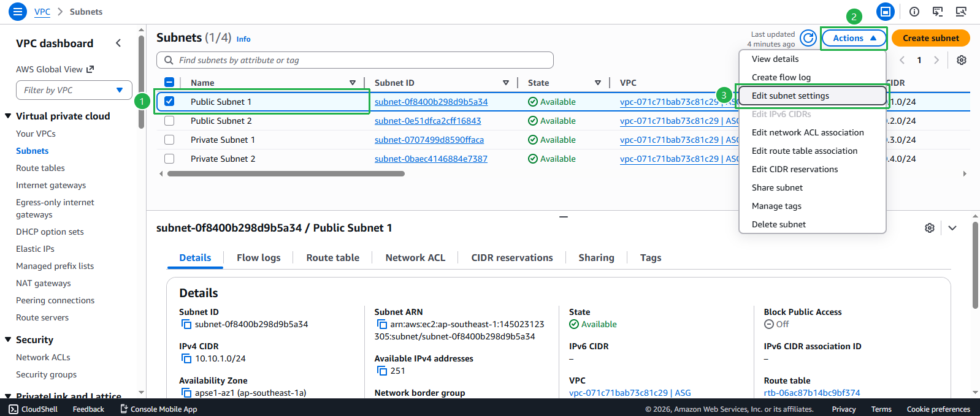
Task: Collapse the VPC dashboard sidebar
Action: coord(118,43)
